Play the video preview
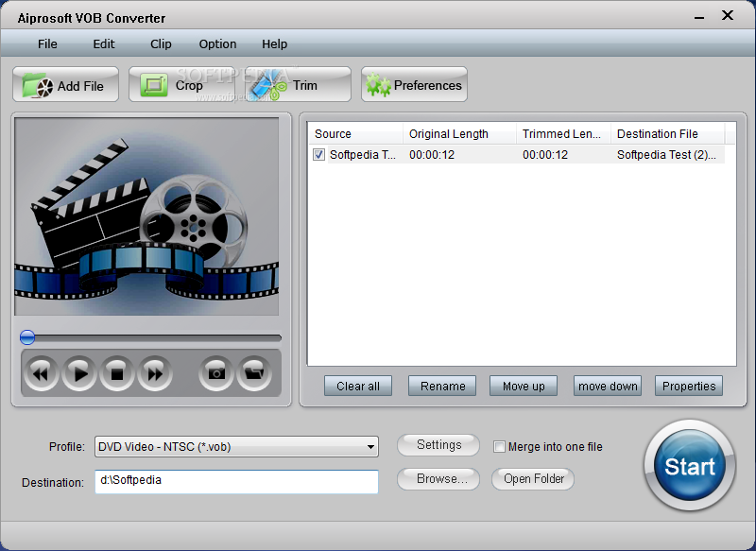This screenshot has height=551, width=756. 79,373
